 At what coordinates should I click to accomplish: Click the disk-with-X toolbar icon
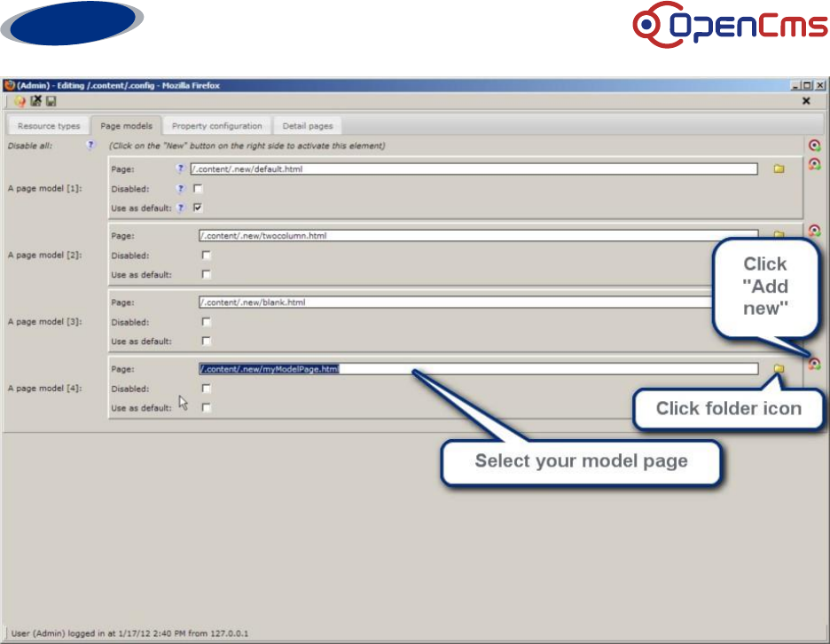click(36, 100)
